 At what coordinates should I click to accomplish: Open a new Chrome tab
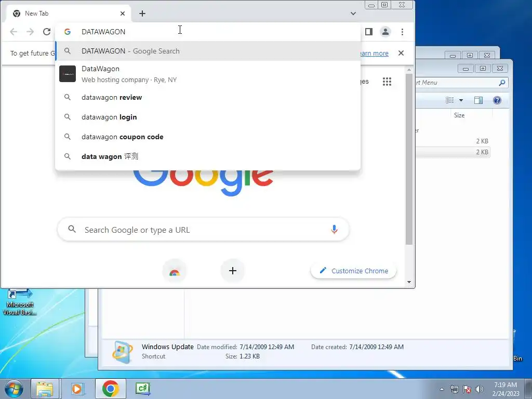click(142, 14)
